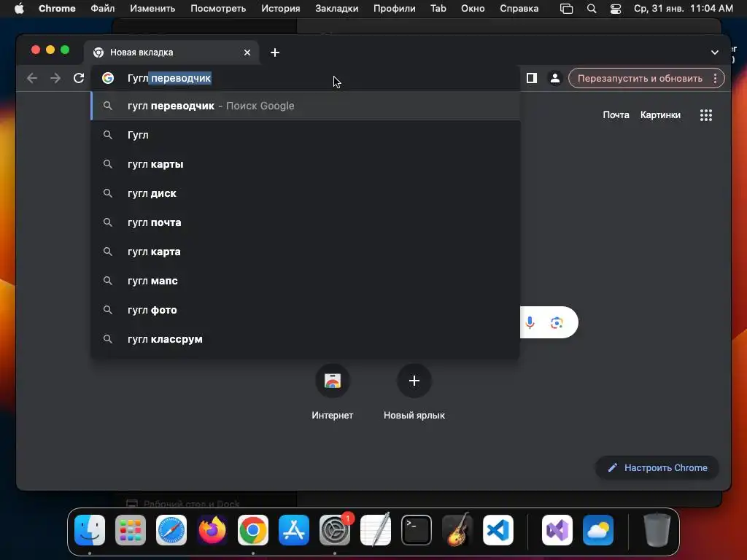Choose suggestion гугл переводчик
Image resolution: width=747 pixels, height=560 pixels.
(x=306, y=106)
